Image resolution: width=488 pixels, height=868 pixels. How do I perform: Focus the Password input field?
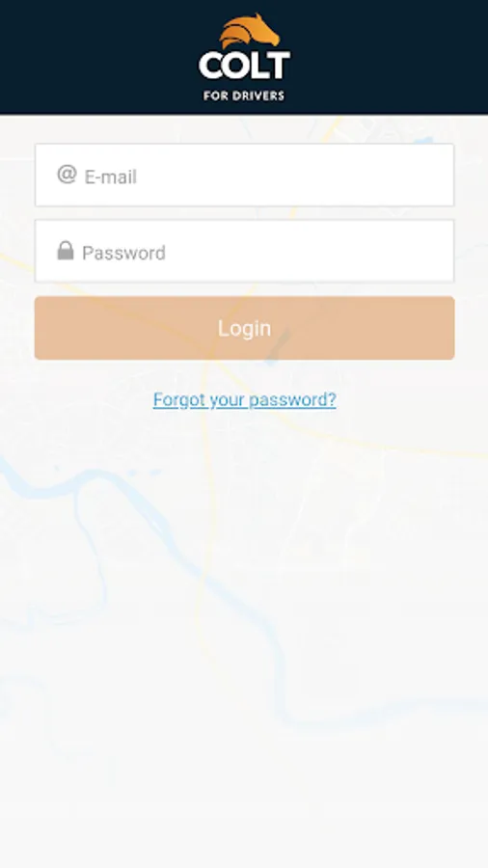tap(245, 251)
